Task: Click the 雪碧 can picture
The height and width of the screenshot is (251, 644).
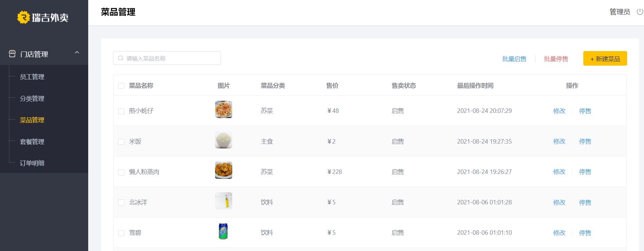Action: (223, 231)
